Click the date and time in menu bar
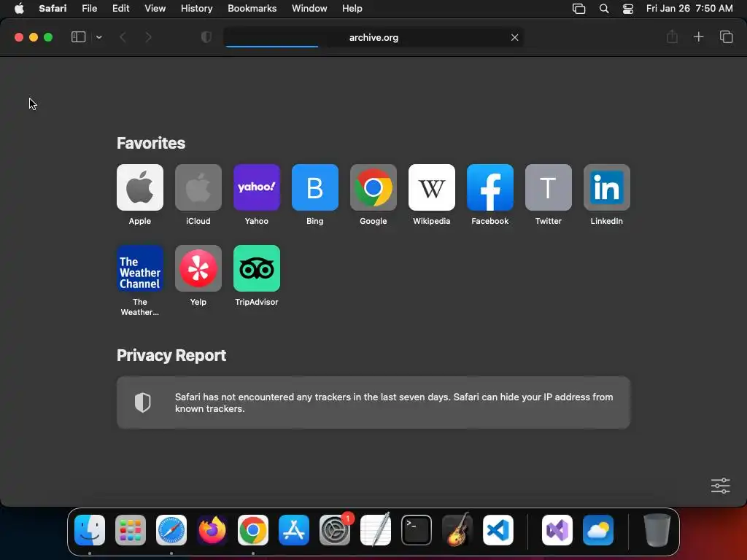The image size is (747, 560). [689, 9]
